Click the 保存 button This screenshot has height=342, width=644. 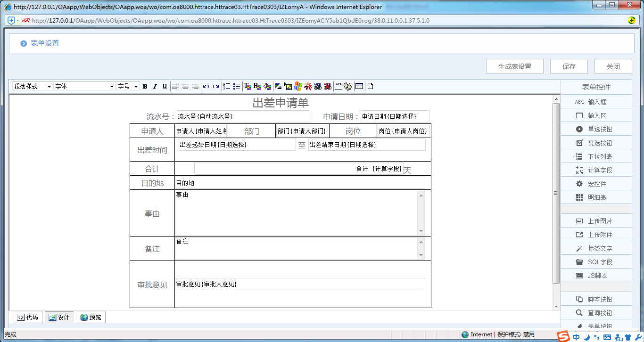(x=569, y=66)
